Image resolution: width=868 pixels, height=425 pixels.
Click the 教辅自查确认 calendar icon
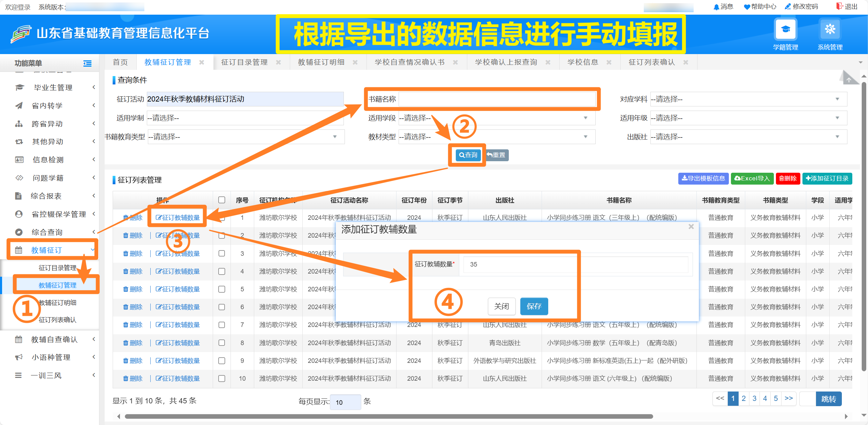18,339
